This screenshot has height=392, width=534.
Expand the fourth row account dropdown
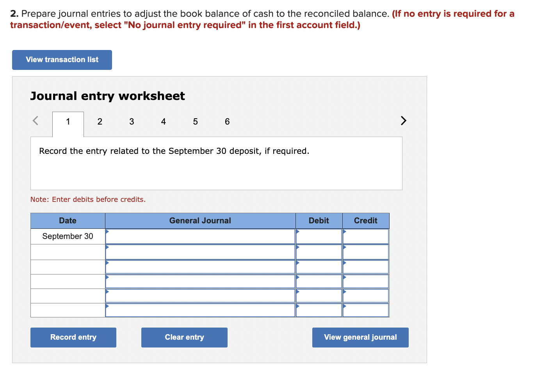200,281
